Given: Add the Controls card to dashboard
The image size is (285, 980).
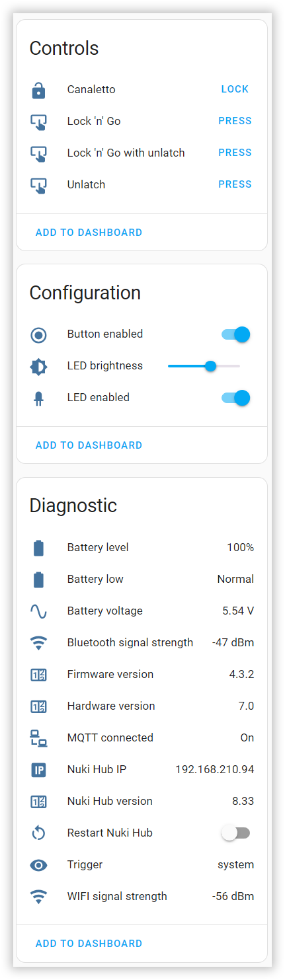Looking at the screenshot, I should coord(89,233).
